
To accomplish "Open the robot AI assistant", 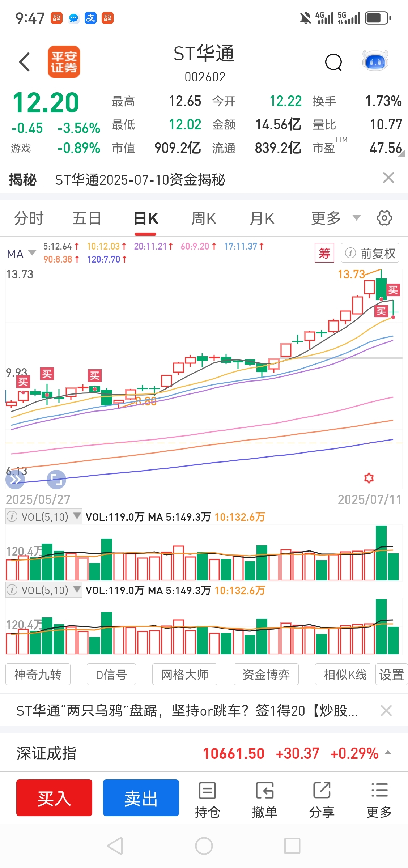I will click(375, 61).
